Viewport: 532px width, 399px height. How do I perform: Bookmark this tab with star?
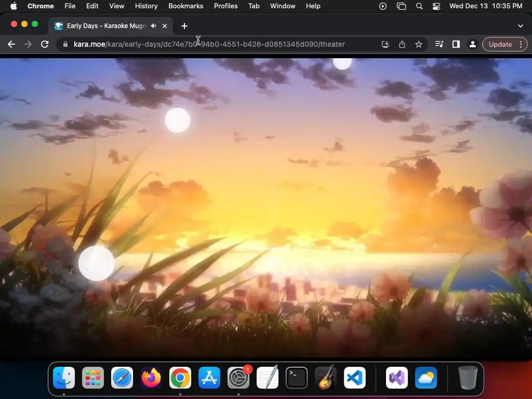419,44
